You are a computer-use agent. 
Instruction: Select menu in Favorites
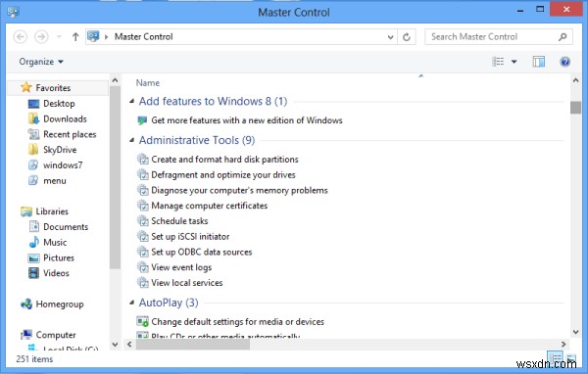55,180
